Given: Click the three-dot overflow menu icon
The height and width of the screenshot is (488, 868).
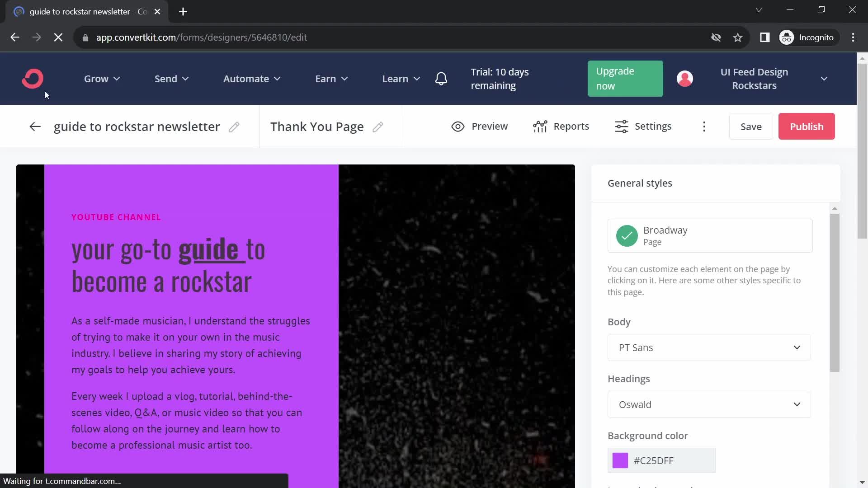Looking at the screenshot, I should 704,126.
